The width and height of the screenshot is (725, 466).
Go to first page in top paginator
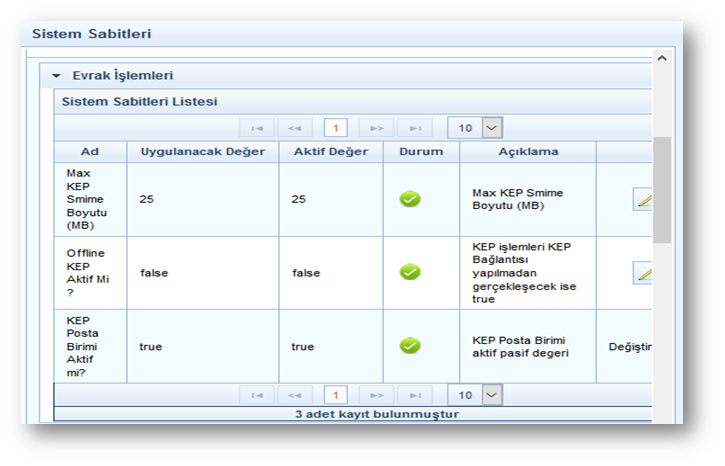point(257,128)
